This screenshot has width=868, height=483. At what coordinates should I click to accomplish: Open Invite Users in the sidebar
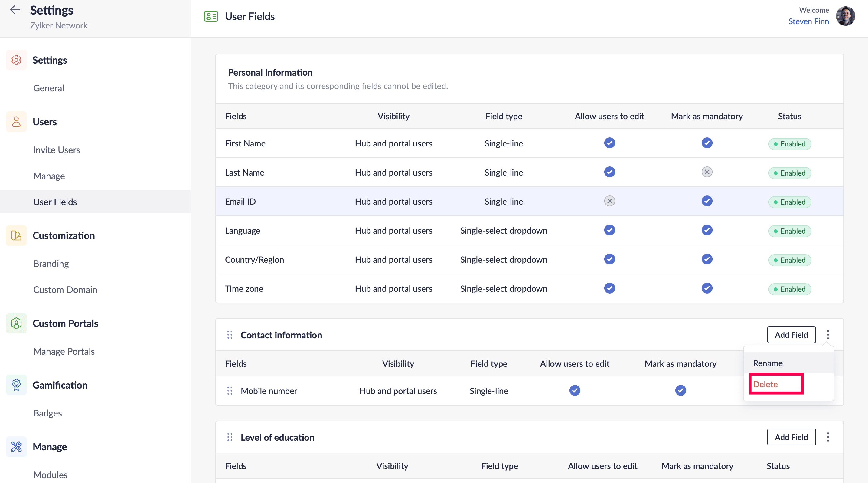57,150
